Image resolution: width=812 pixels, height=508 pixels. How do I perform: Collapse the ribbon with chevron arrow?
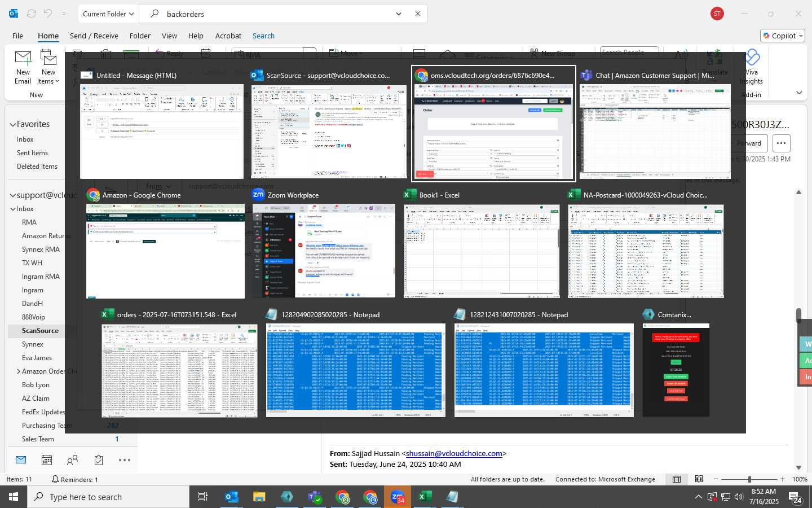point(799,93)
